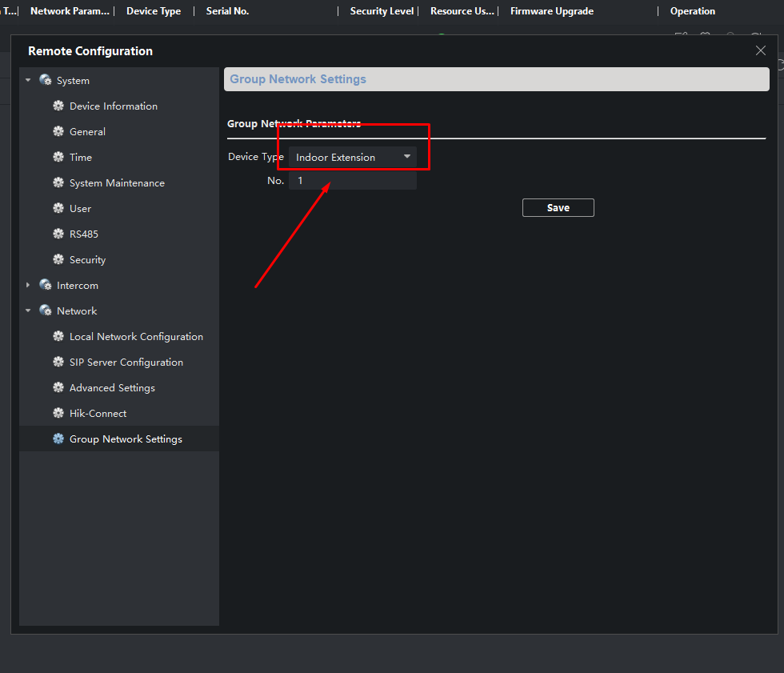Click the Advanced Settings gear icon
This screenshot has width=784, height=673.
pyautogui.click(x=58, y=387)
